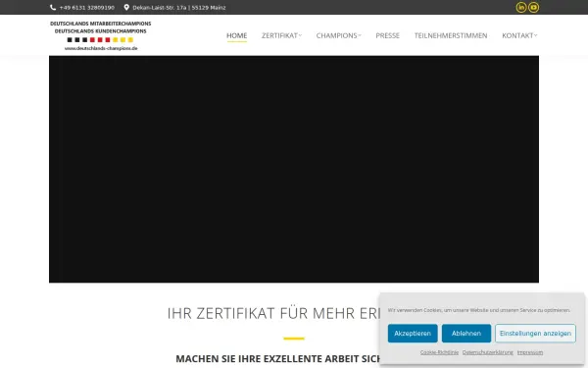Open the Impressum link
The height and width of the screenshot is (368, 588).
(x=530, y=352)
